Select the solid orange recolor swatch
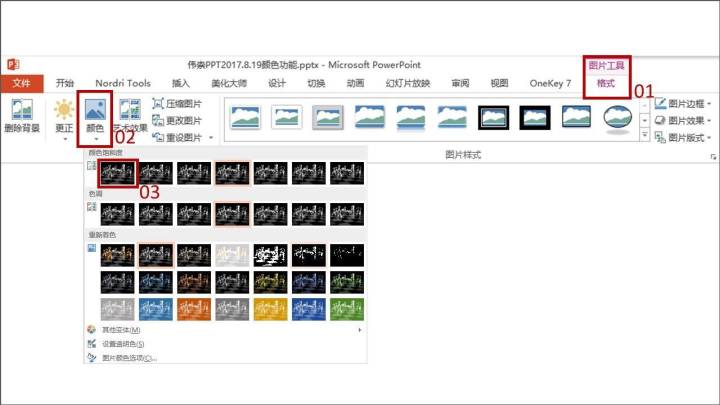The image size is (720, 405). tap(194, 309)
